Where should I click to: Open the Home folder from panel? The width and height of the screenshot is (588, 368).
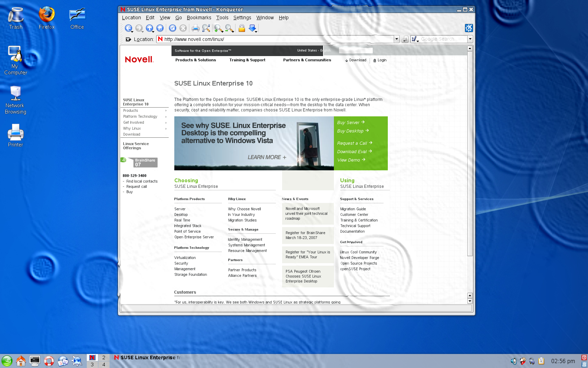[x=21, y=361]
